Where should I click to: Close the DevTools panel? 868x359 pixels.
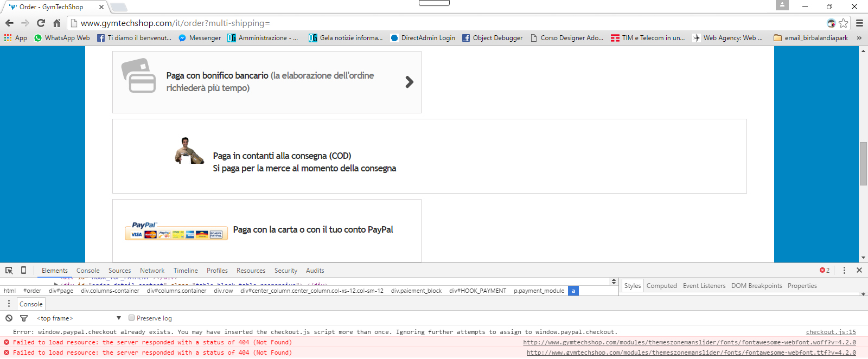[x=859, y=270]
